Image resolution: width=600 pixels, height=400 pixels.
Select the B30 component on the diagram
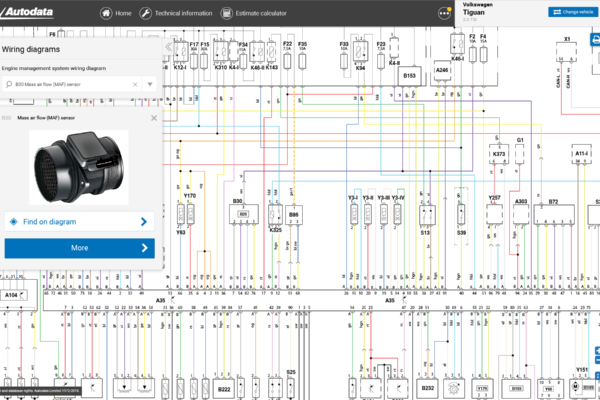243,214
